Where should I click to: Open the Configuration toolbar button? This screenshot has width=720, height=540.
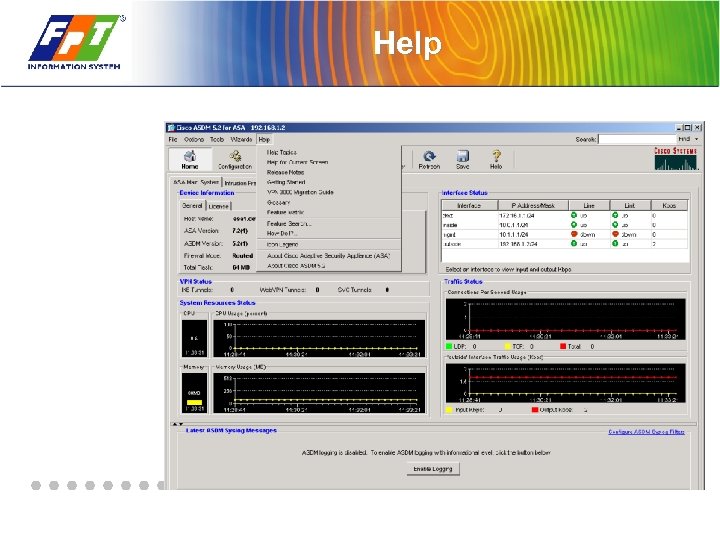click(235, 160)
